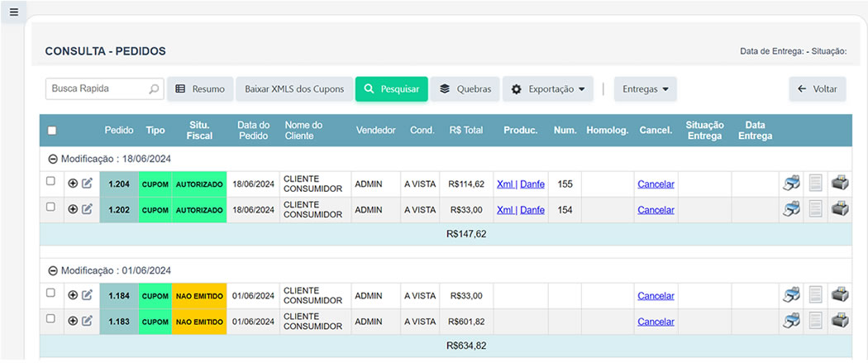Click the document icon for order 1.184
This screenshot has height=363, width=868.
click(x=816, y=295)
